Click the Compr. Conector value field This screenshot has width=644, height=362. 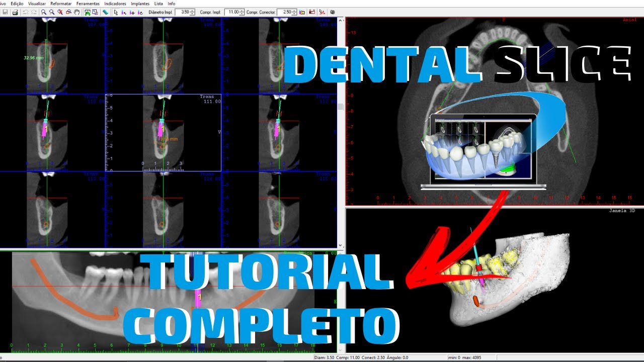285,12
